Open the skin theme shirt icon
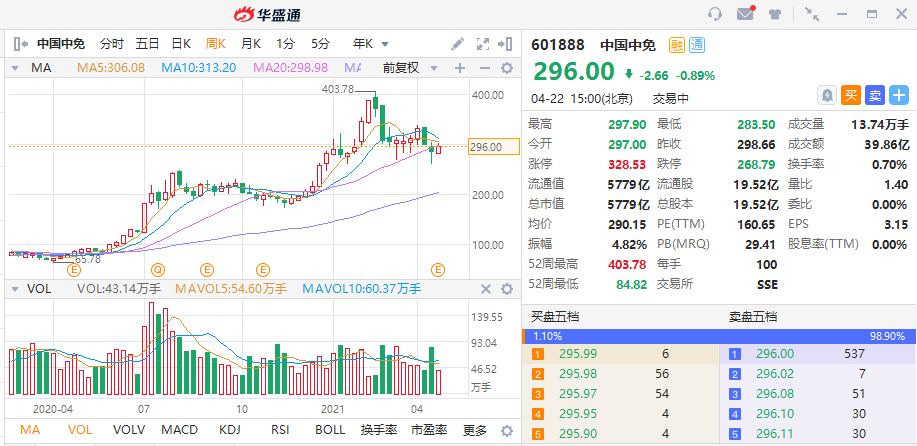 775,15
